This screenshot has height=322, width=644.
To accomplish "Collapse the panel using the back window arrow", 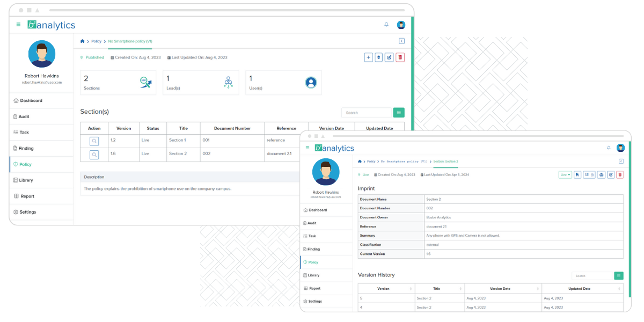I will 401,41.
